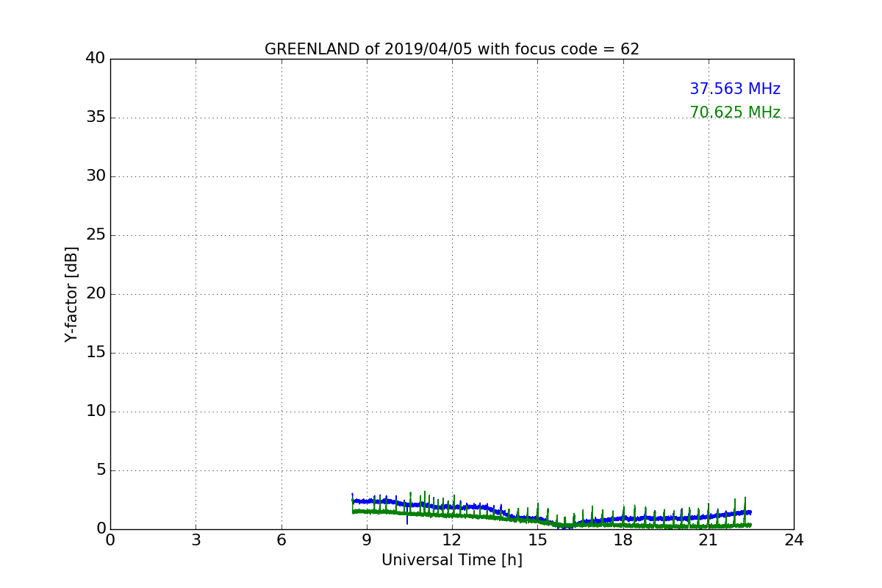
Task: Click y-axis tick label 30
Action: pyautogui.click(x=96, y=176)
